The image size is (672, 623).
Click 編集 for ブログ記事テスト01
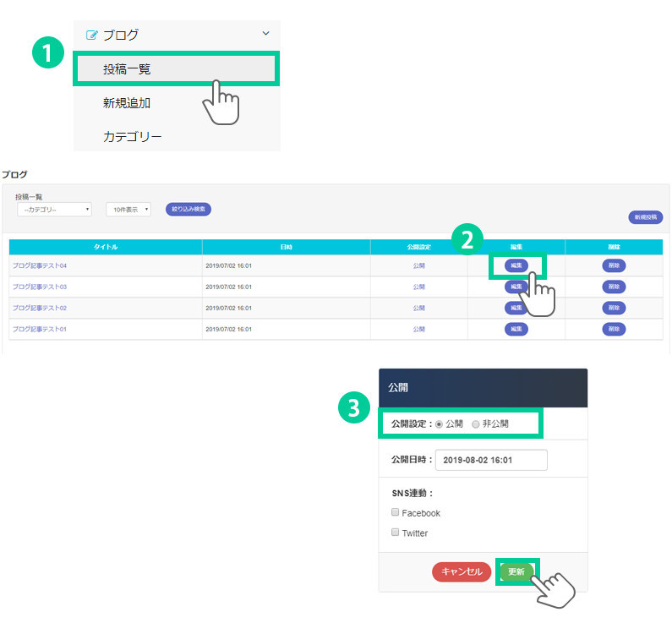pos(516,329)
